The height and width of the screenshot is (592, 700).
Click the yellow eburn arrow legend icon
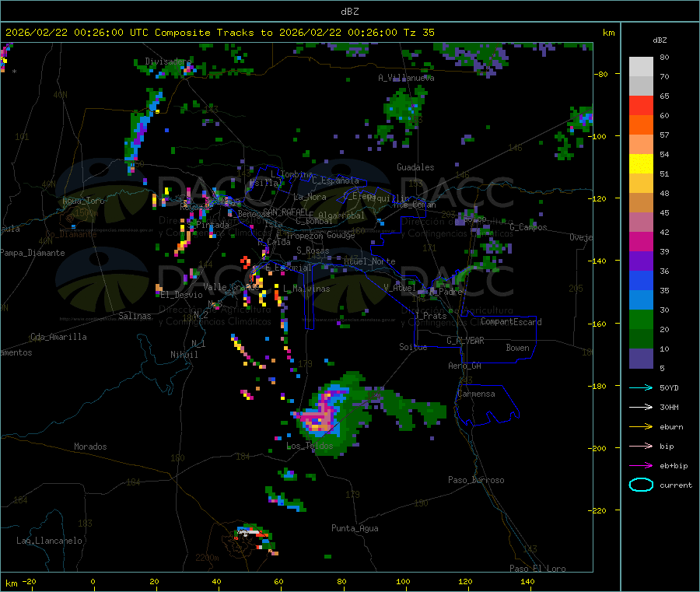[641, 427]
